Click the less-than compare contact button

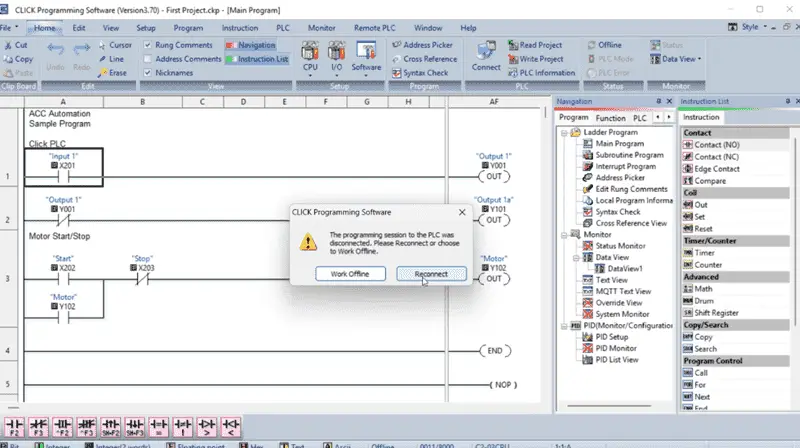231,427
